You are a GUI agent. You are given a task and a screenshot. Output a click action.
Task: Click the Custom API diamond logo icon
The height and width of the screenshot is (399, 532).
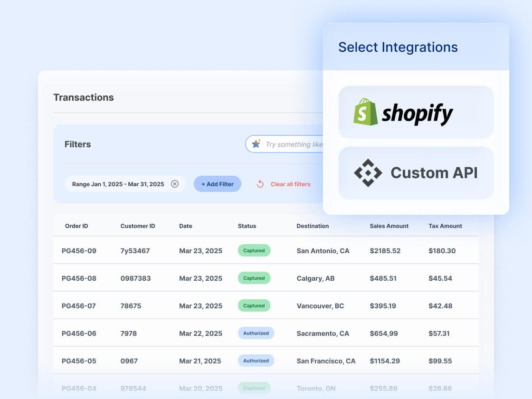[368, 173]
